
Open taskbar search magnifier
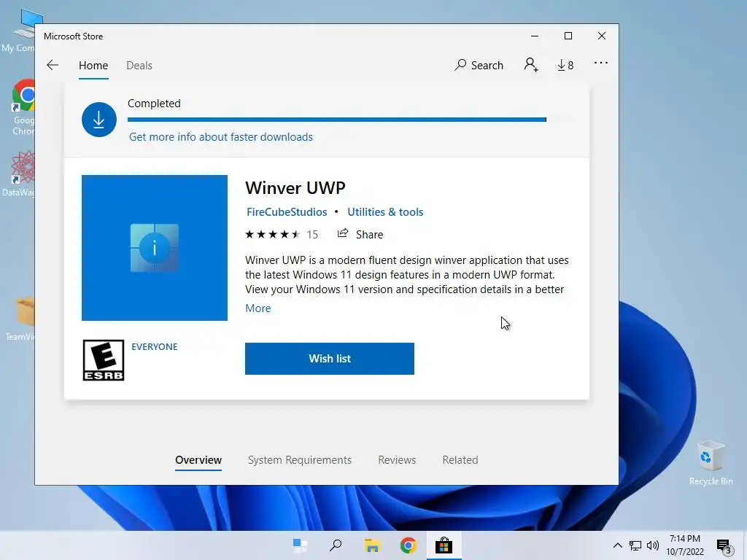[x=336, y=545]
